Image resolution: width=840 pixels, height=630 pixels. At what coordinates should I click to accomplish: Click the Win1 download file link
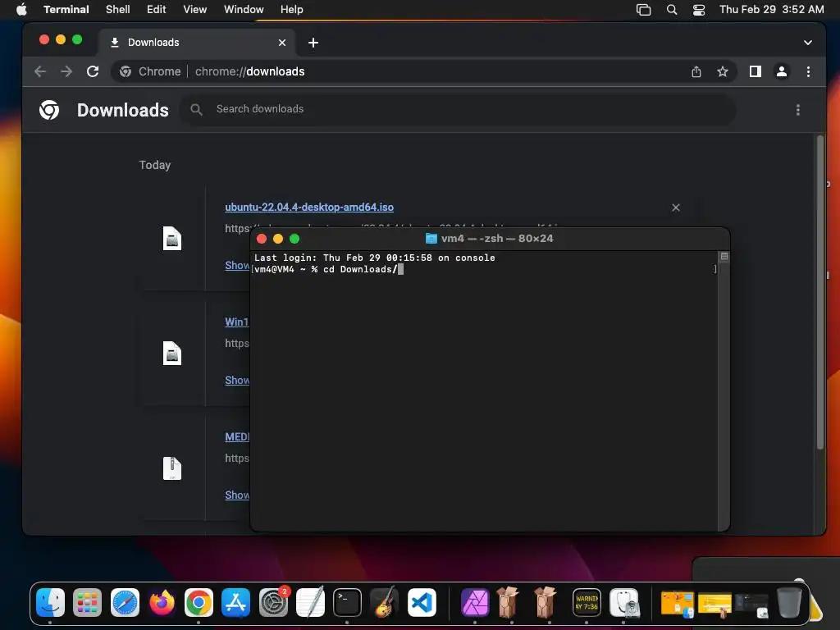(237, 322)
